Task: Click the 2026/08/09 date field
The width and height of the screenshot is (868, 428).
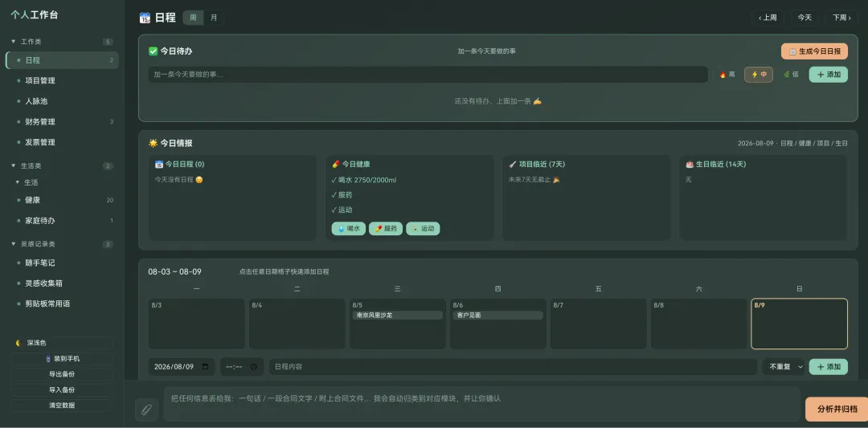Action: click(182, 367)
